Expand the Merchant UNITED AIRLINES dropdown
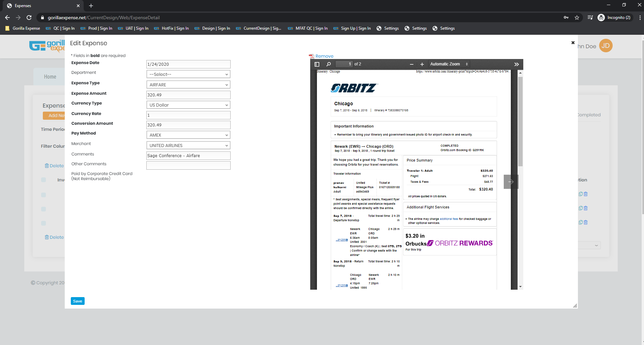Screen dimensions: 644x345 [188, 146]
